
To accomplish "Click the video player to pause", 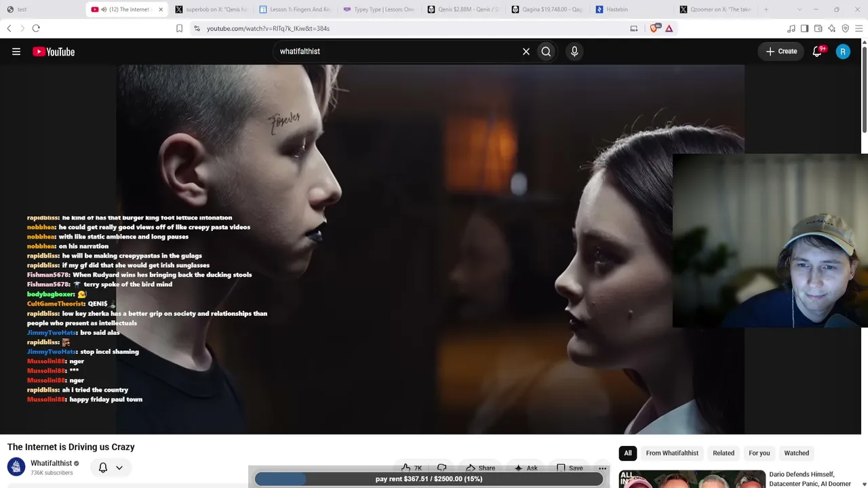I will (x=431, y=249).
